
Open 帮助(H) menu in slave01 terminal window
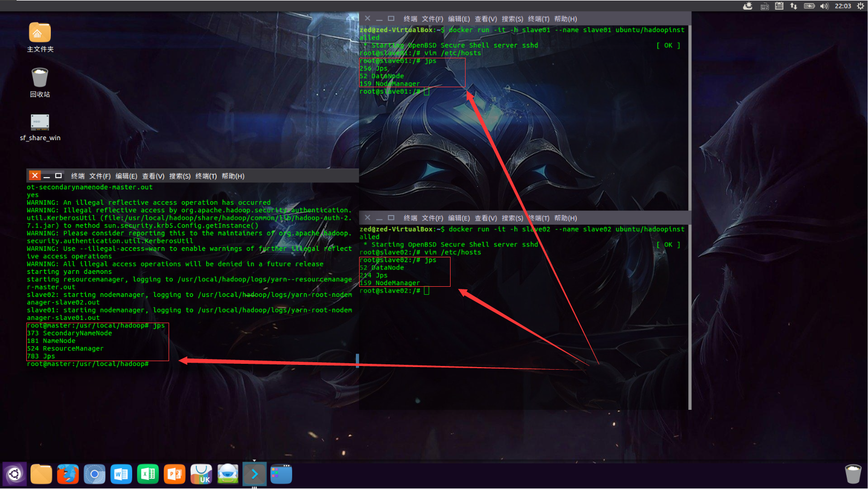coord(566,19)
